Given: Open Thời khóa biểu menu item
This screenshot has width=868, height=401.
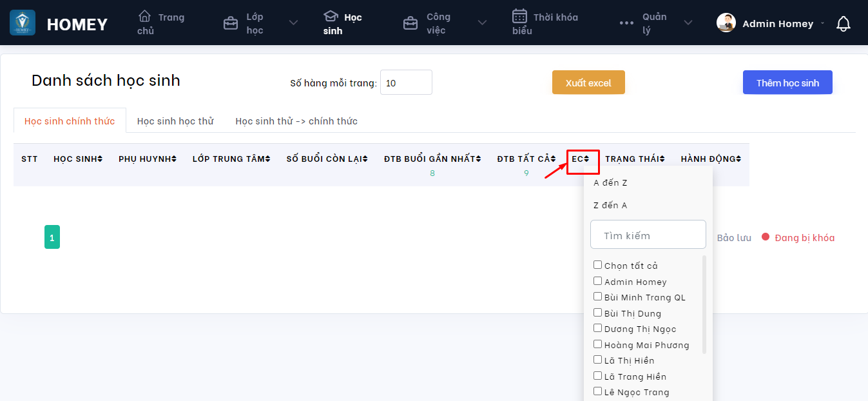Looking at the screenshot, I should click(x=545, y=23).
